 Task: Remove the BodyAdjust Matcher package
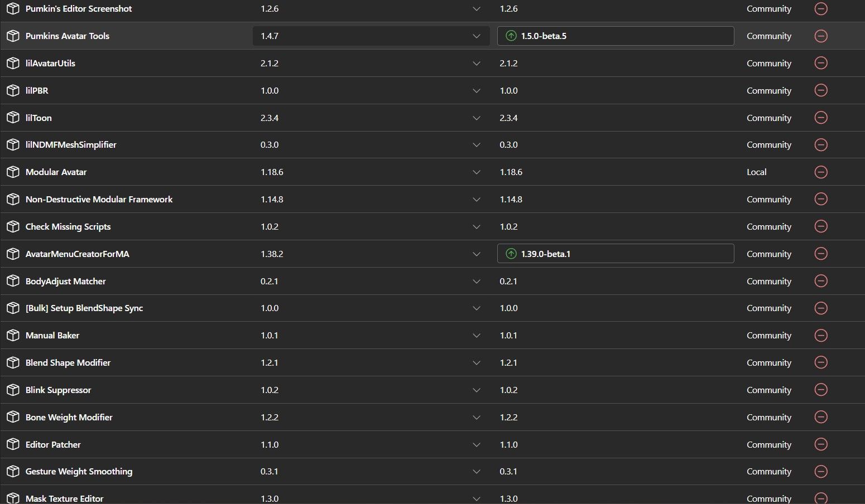(x=821, y=281)
